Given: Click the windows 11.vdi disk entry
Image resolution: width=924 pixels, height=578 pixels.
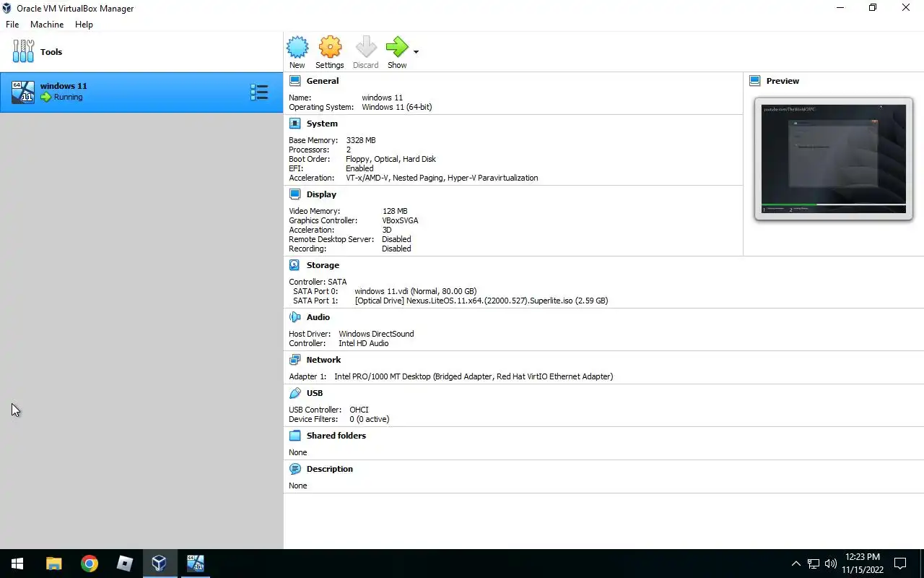Looking at the screenshot, I should click(x=416, y=291).
